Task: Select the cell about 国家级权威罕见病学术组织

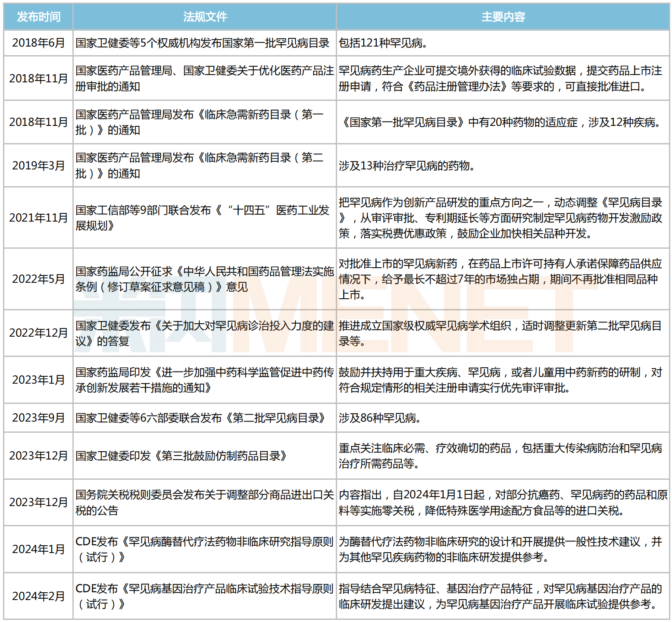Action: [503, 333]
